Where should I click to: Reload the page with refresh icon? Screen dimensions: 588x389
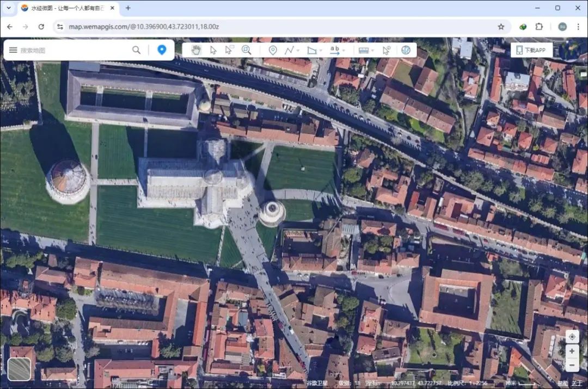[41, 27]
